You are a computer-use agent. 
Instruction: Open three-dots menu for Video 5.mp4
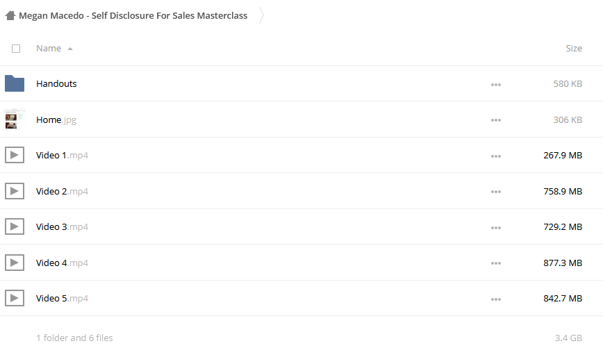point(496,299)
